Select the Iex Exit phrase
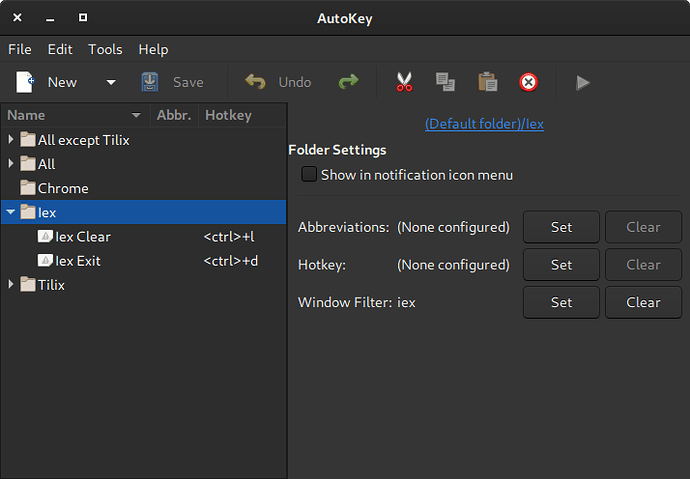690x479 pixels. click(x=143, y=261)
